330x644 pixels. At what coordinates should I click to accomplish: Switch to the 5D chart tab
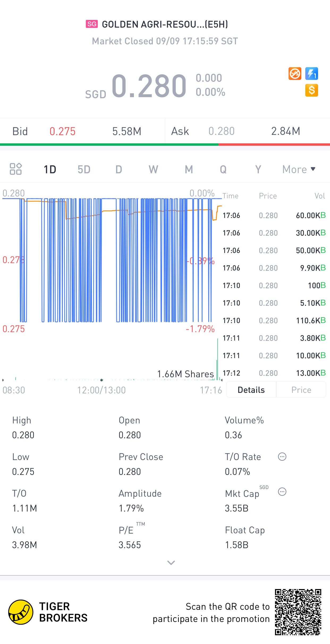[x=84, y=169]
